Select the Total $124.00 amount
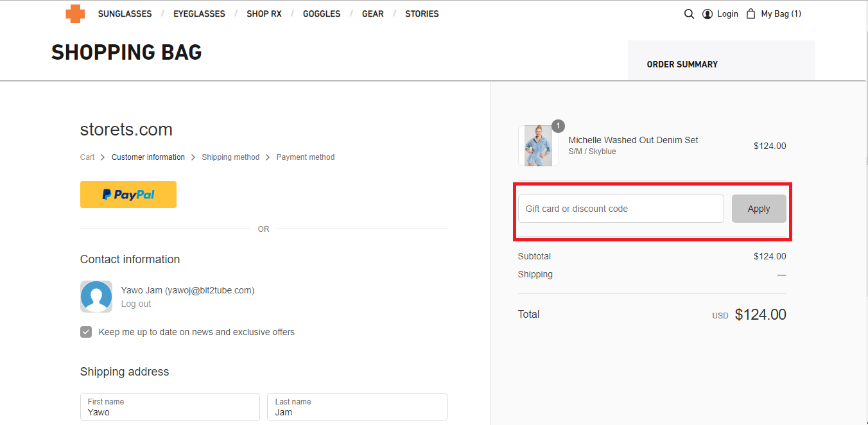The image size is (868, 425). [760, 315]
